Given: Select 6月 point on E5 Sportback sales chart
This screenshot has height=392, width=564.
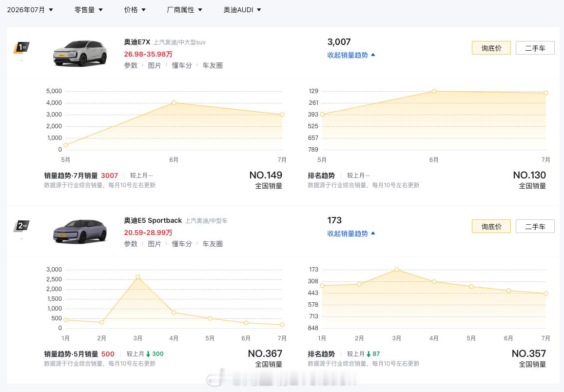Looking at the screenshot, I should [246, 323].
